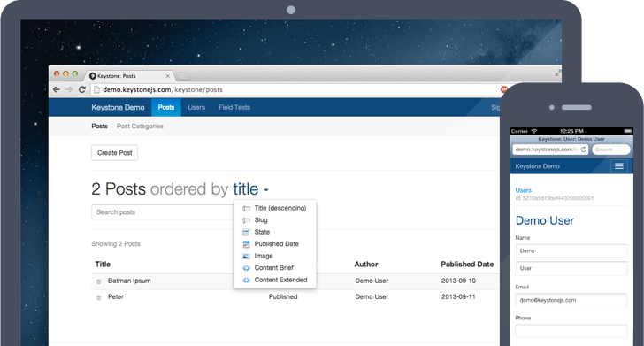Click the Showing 2 Posts text

(x=116, y=243)
